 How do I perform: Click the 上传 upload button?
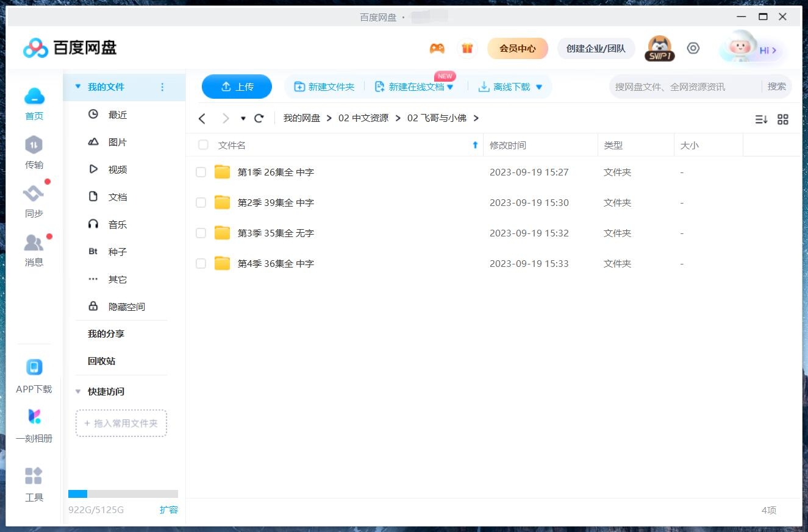click(237, 87)
